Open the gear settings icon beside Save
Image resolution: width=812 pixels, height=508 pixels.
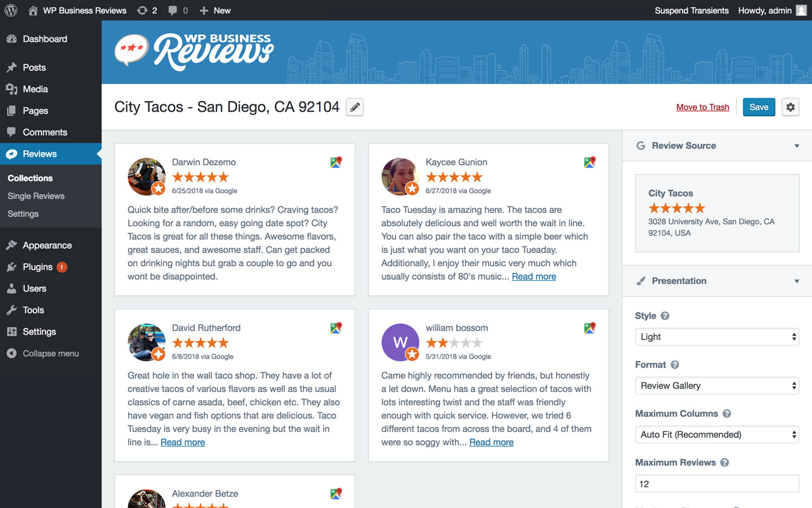tap(790, 107)
